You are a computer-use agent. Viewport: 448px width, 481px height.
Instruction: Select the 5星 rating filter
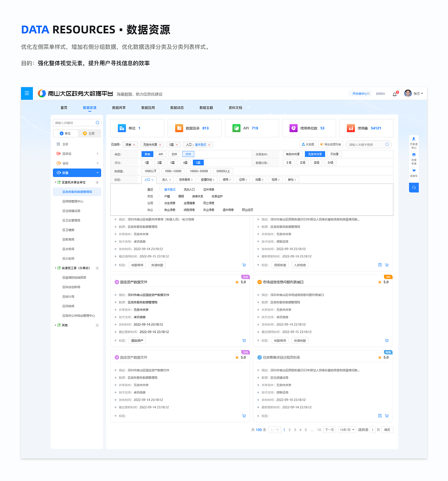pos(198,163)
